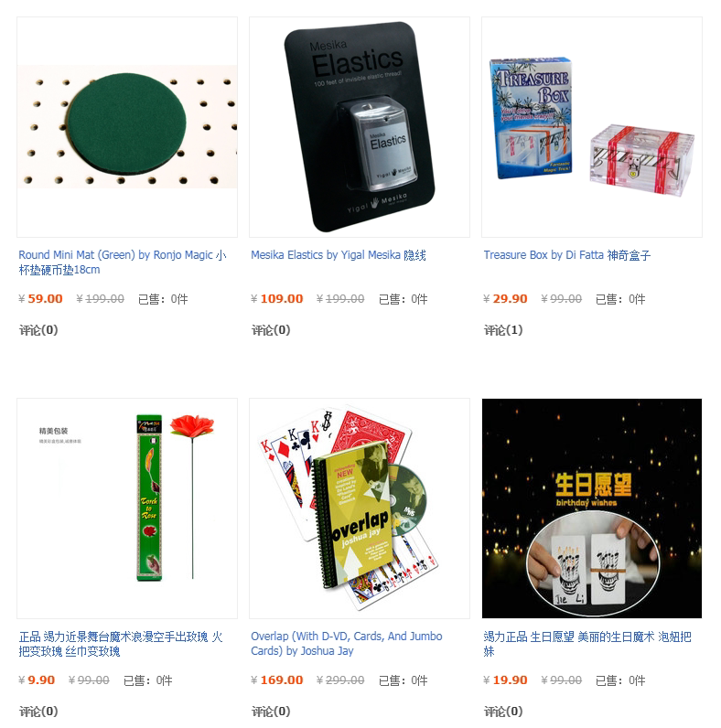Open the Torch to Rose product image
Image resolution: width=721 pixels, height=728 pixels.
pos(127,508)
